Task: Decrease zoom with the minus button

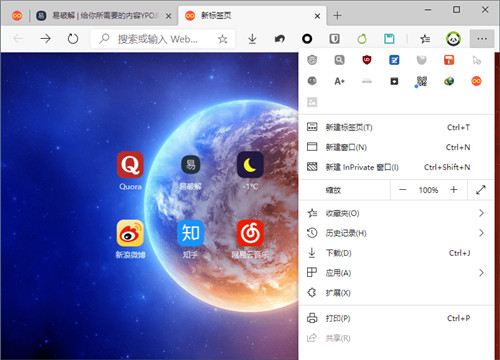Action: [403, 190]
